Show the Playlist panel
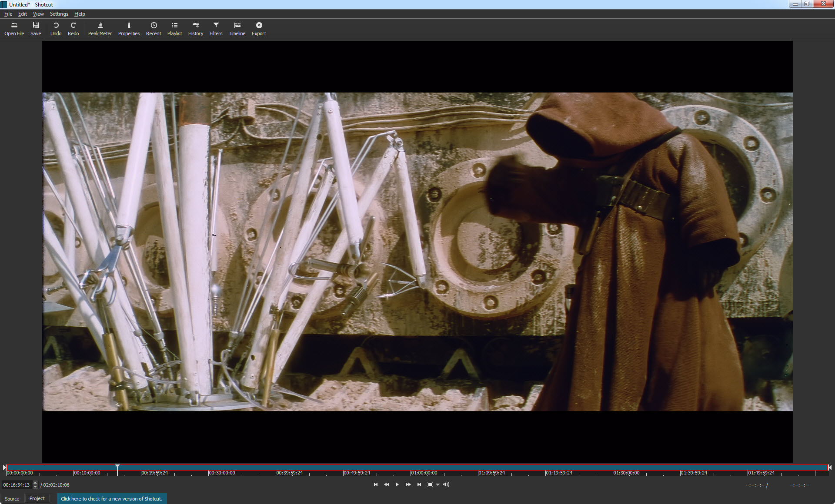 point(174,29)
